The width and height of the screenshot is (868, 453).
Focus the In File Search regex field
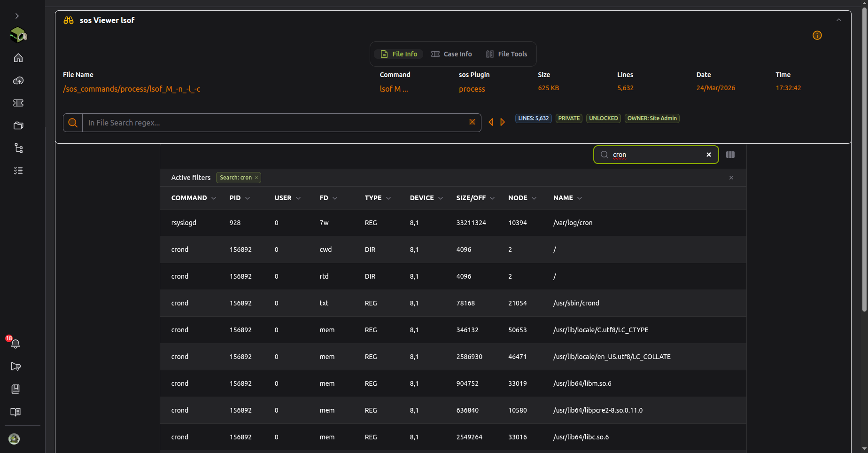275,123
